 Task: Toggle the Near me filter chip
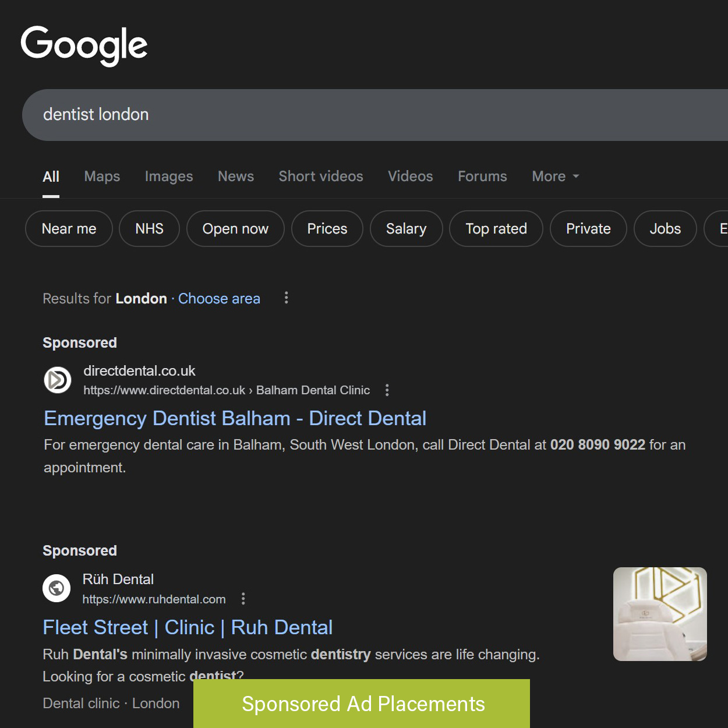[69, 229]
